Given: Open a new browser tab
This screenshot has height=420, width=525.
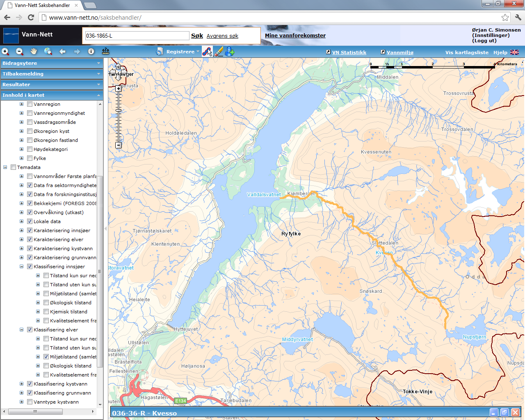Looking at the screenshot, I should [90, 5].
